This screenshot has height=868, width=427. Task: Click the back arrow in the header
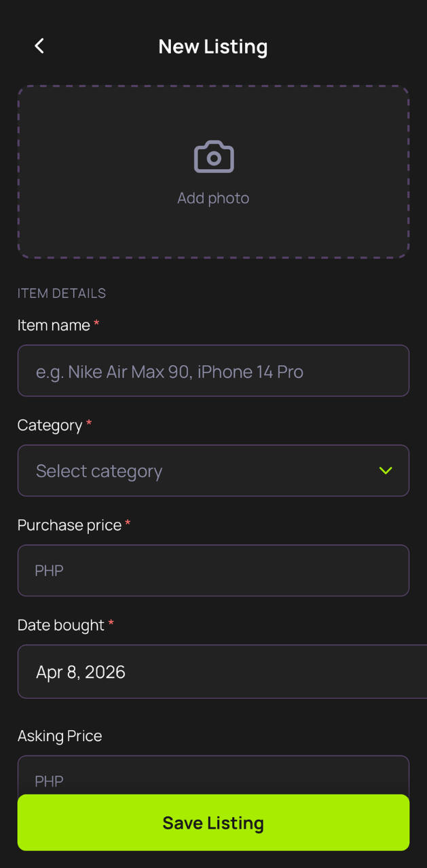pos(39,45)
